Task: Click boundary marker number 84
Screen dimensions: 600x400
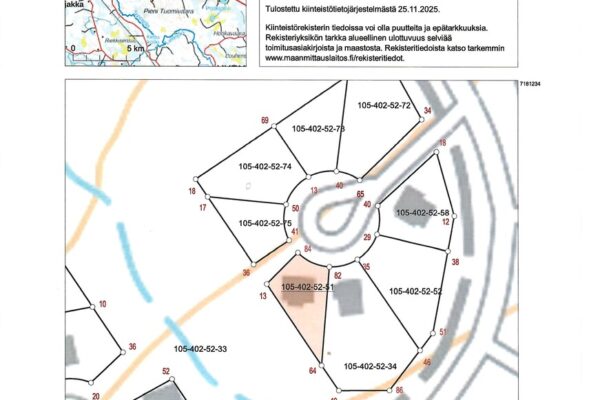Action: tap(308, 248)
